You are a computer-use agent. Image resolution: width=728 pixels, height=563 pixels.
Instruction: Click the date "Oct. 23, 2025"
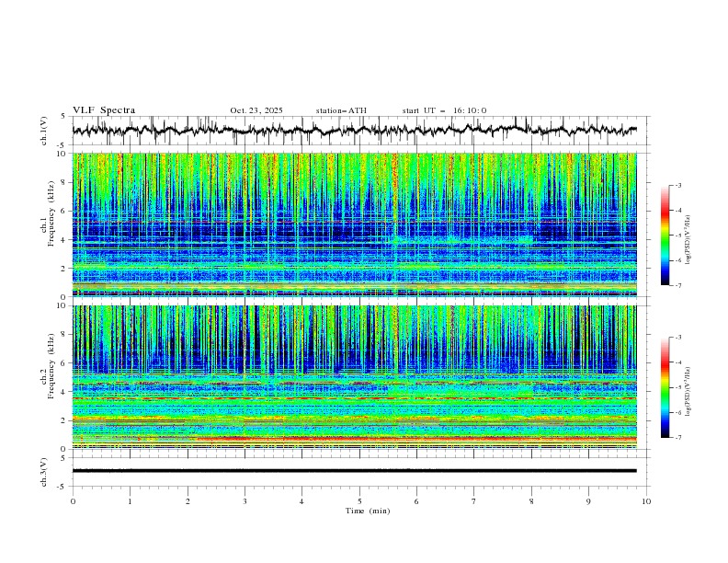pyautogui.click(x=256, y=110)
